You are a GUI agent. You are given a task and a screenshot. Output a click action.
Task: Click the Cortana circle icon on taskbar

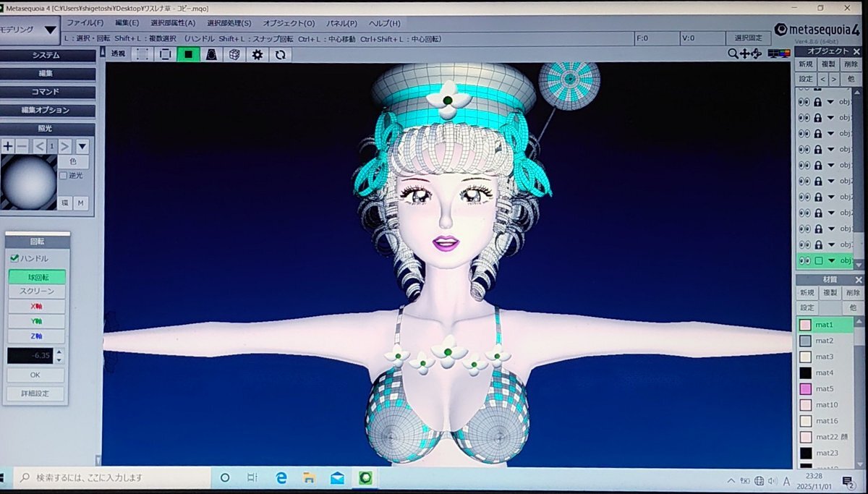pyautogui.click(x=224, y=477)
